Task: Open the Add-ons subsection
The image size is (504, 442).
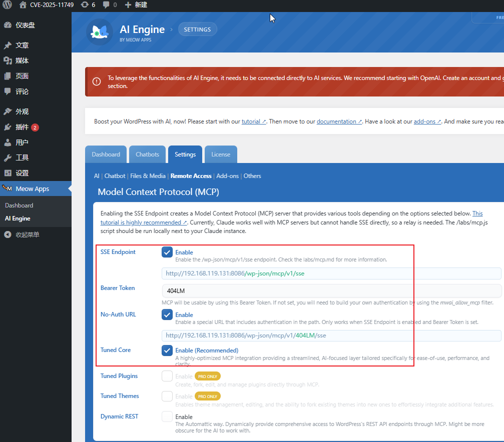Action: coord(228,176)
